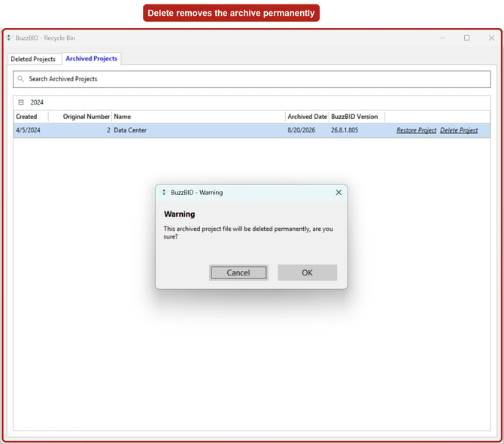
Task: Click the 26.8.1.805 version cell
Action: [x=345, y=130]
